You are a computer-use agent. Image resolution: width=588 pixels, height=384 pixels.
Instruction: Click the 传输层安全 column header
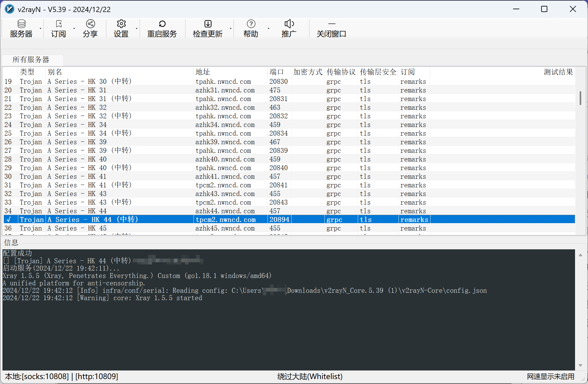click(x=378, y=72)
